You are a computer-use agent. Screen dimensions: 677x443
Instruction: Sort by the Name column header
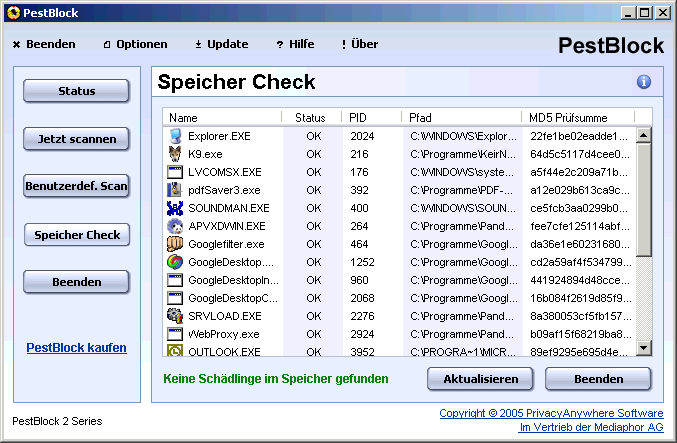[x=222, y=117]
